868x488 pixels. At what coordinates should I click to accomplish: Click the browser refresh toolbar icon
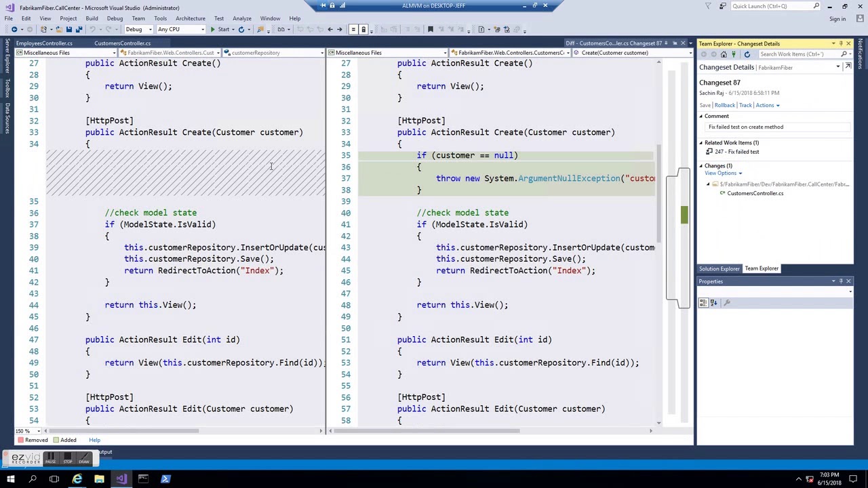(x=241, y=29)
